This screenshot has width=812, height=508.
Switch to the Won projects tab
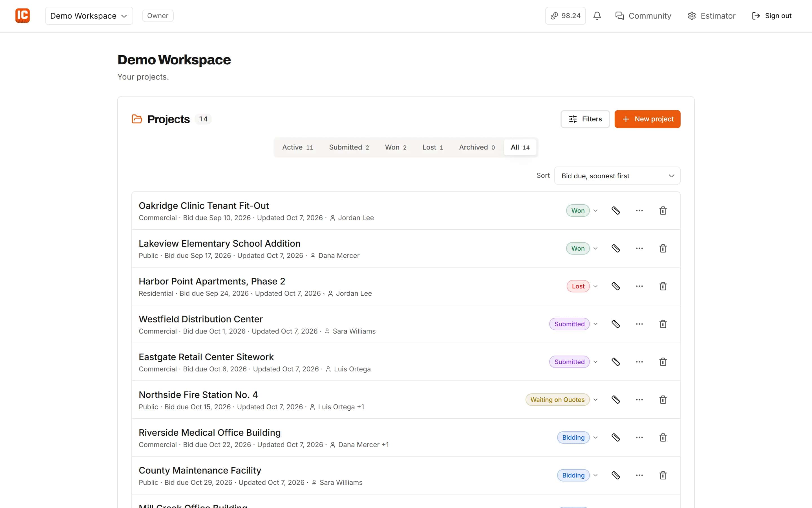[x=396, y=147]
